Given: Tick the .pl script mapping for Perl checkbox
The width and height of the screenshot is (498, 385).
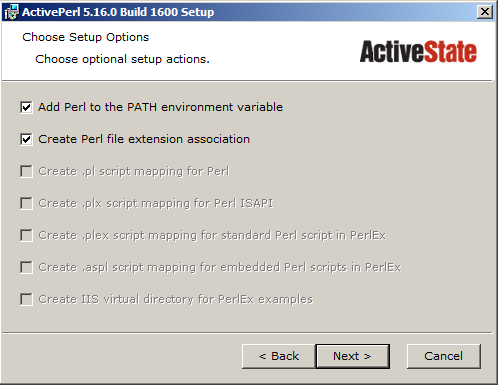Looking at the screenshot, I should click(26, 171).
